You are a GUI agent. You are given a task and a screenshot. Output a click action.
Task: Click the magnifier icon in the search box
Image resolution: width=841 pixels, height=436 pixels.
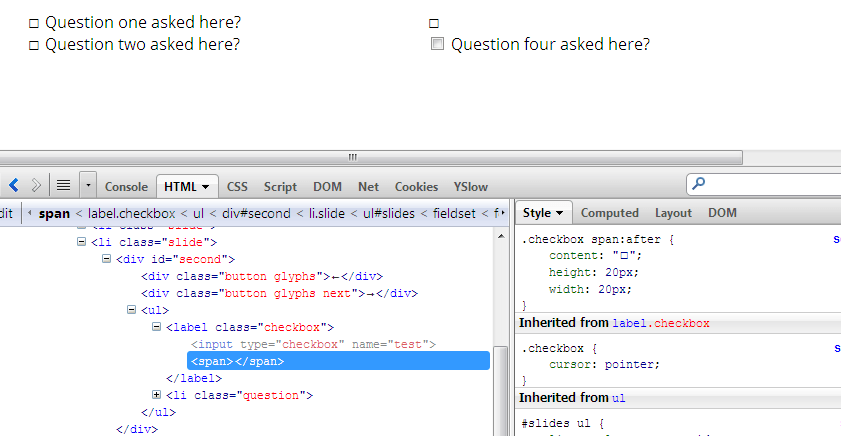click(x=699, y=184)
